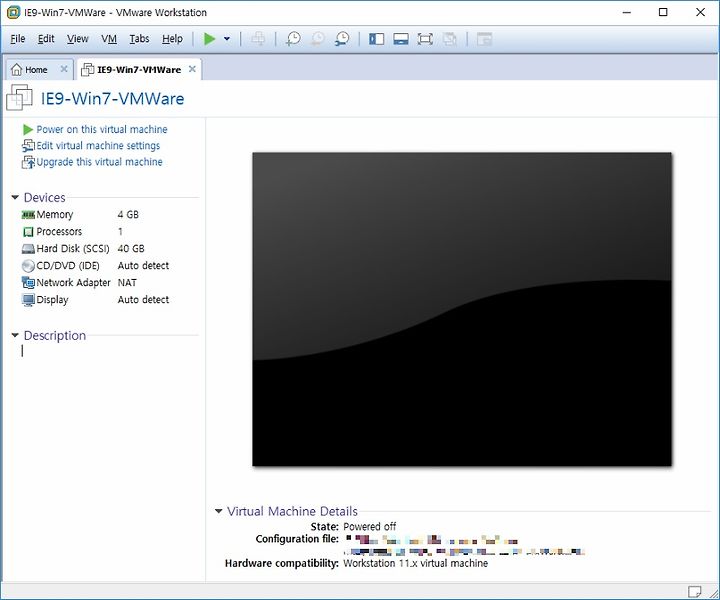Image resolution: width=720 pixels, height=600 pixels.
Task: Click Workstation 11.x virtual machine text
Action: pyautogui.click(x=416, y=563)
